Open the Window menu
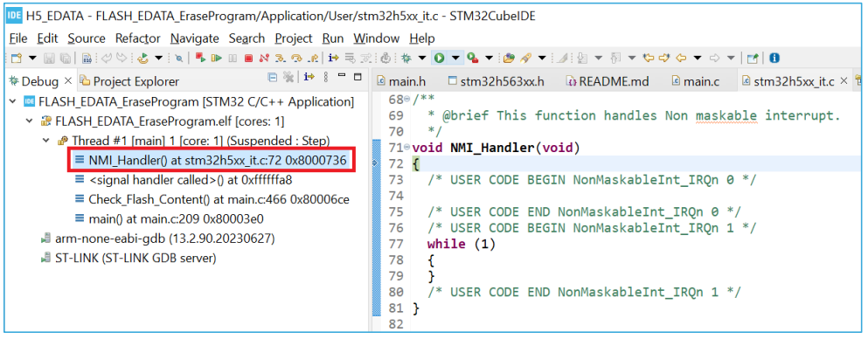868x339 pixels. (x=377, y=38)
